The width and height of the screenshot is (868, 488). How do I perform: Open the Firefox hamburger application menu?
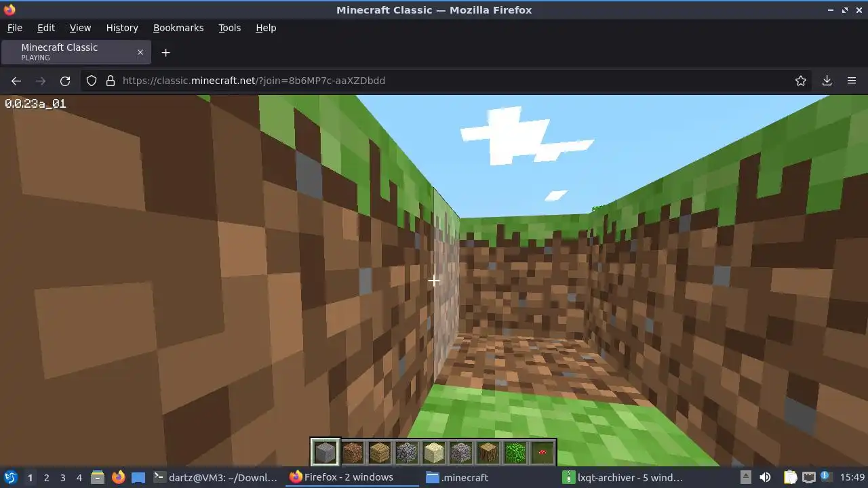(x=852, y=81)
